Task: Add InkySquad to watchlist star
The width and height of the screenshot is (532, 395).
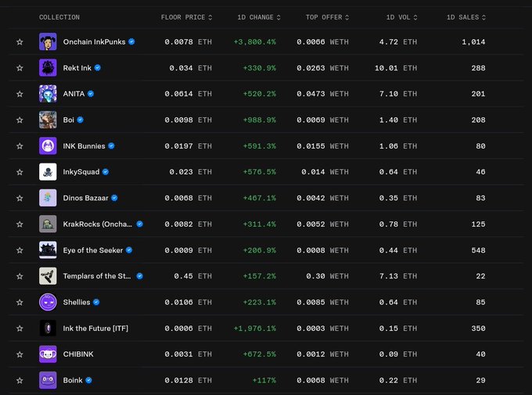Action: tap(20, 172)
